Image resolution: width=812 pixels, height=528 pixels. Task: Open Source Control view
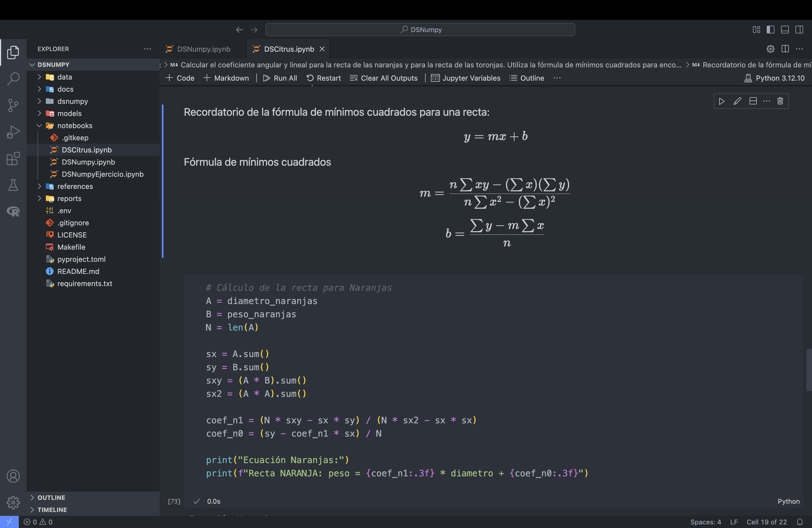click(x=13, y=105)
